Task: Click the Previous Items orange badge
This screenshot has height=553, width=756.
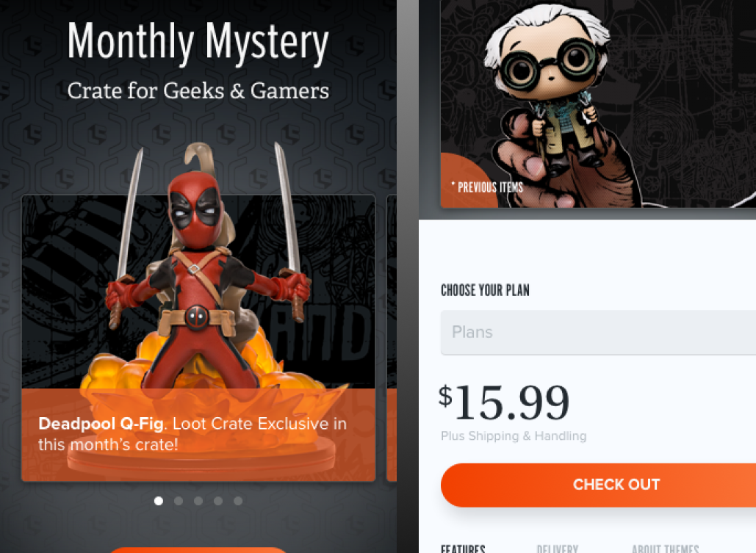Action: click(469, 181)
